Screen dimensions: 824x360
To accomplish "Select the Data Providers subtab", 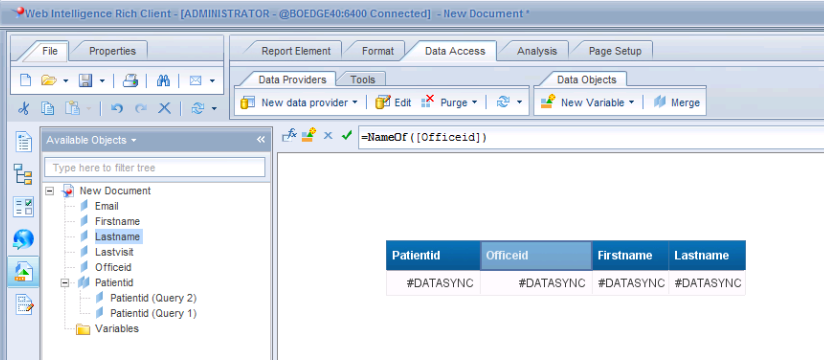I will pos(292,79).
